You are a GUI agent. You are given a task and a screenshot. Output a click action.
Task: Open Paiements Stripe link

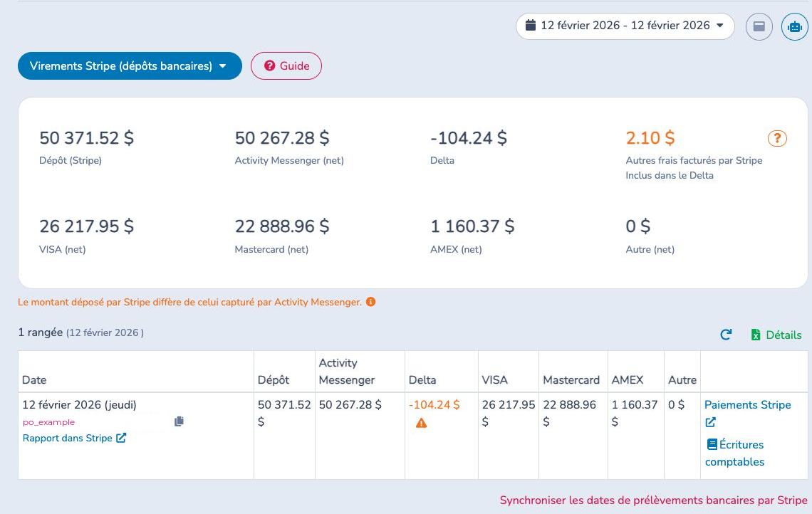[x=748, y=405]
